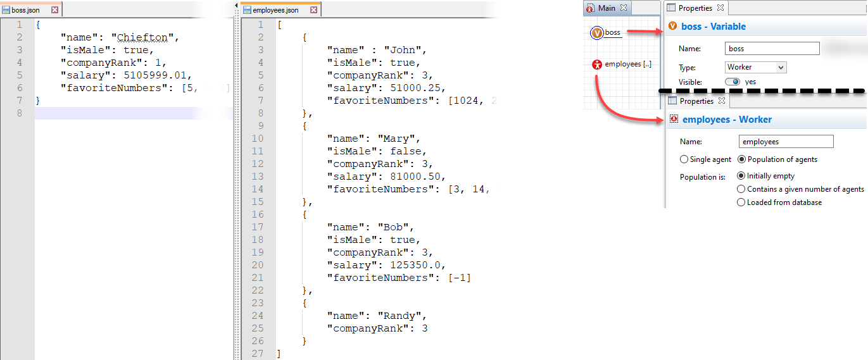
Task: Click salary value 125350.0
Action: [416, 265]
